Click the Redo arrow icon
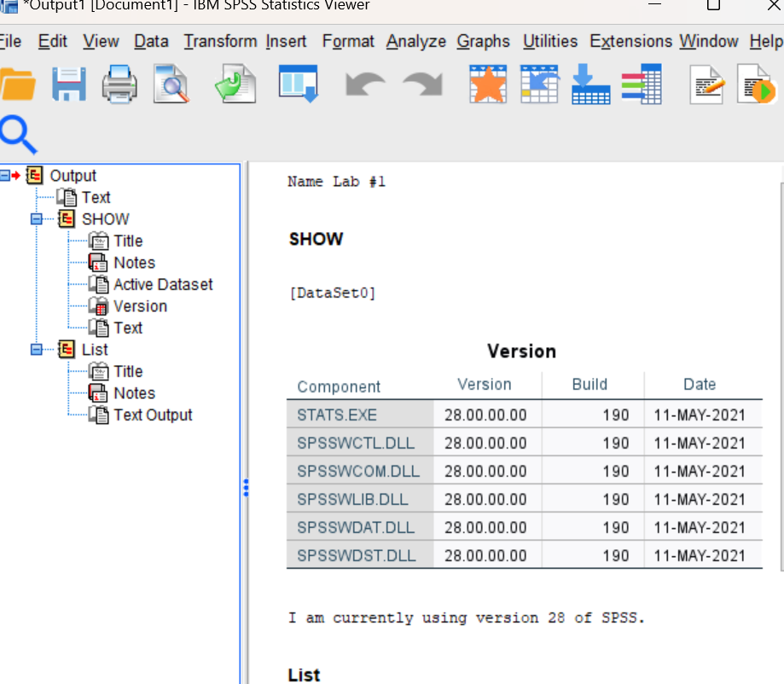Screen dimensions: 784x684 click(x=423, y=84)
